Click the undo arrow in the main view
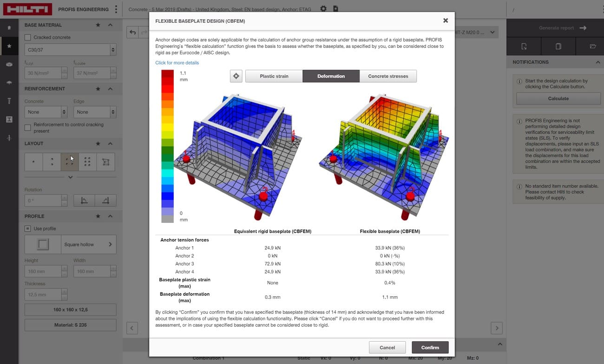 click(x=133, y=32)
